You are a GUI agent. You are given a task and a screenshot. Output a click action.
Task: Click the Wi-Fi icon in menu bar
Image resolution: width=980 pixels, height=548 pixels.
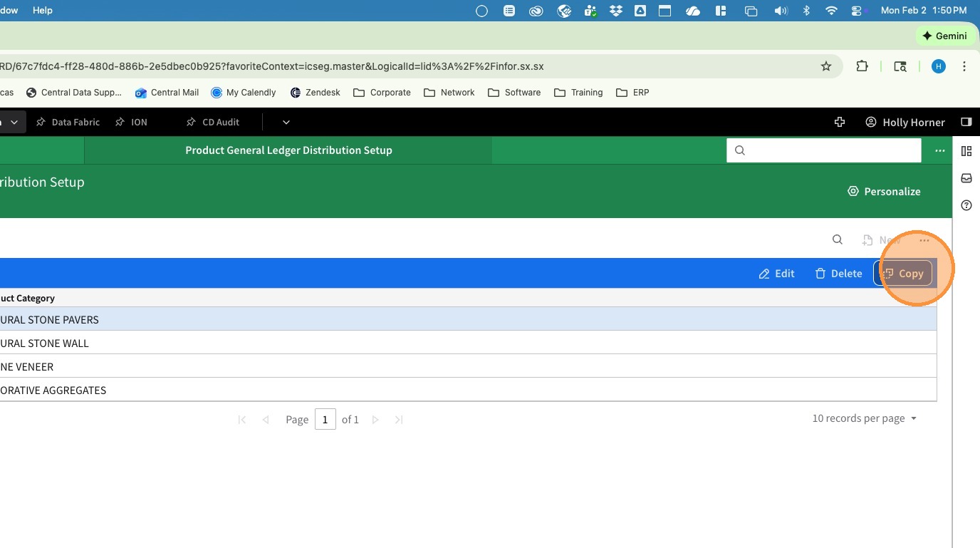[x=831, y=11]
